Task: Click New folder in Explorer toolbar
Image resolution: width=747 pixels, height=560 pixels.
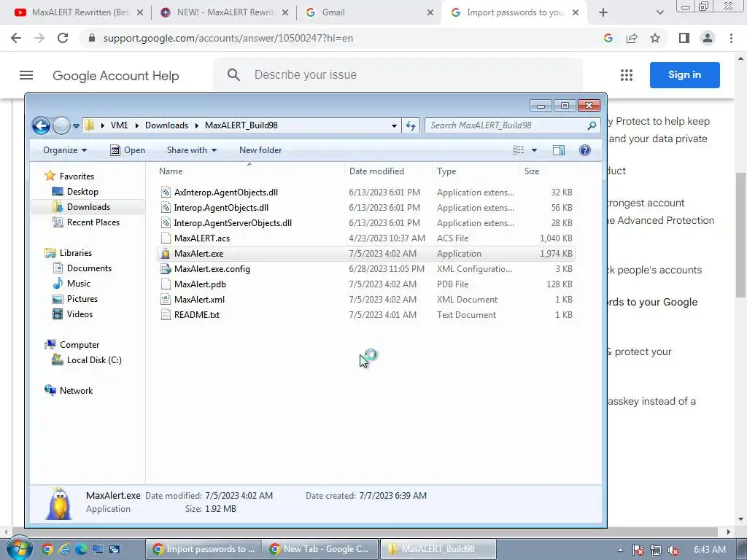Action: pyautogui.click(x=260, y=150)
